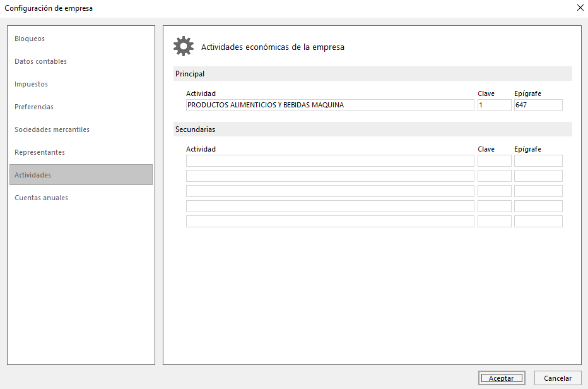Screen dimensions: 588x389
Task: Confirm with the Aceptar button
Action: [502, 378]
